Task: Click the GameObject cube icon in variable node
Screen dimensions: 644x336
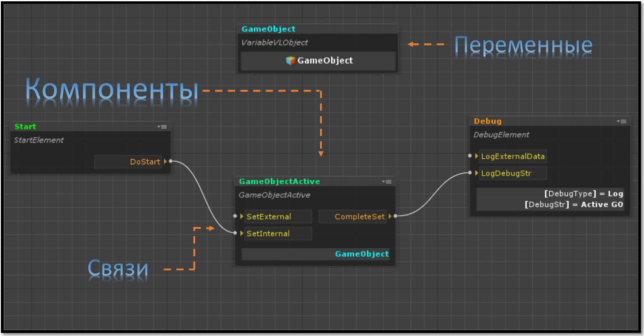Action: pos(291,61)
